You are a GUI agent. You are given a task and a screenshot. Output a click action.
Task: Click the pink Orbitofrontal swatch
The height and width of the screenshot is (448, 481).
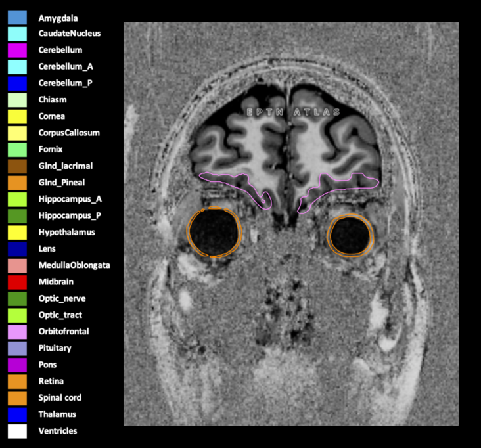click(x=17, y=332)
